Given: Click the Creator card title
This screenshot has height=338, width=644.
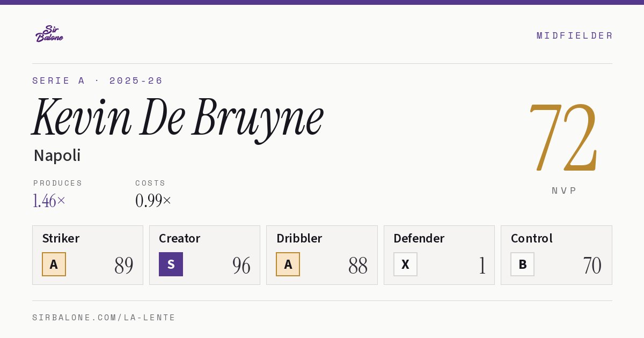Looking at the screenshot, I should 180,238.
